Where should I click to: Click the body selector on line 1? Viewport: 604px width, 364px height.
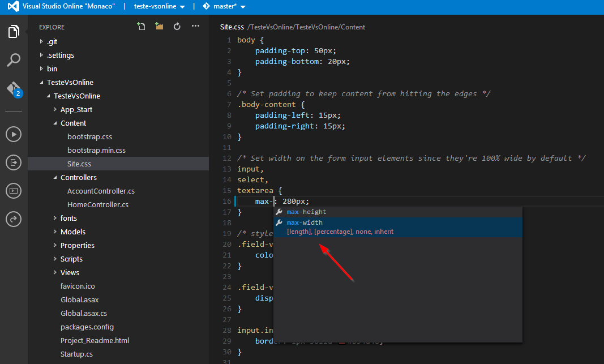point(246,40)
